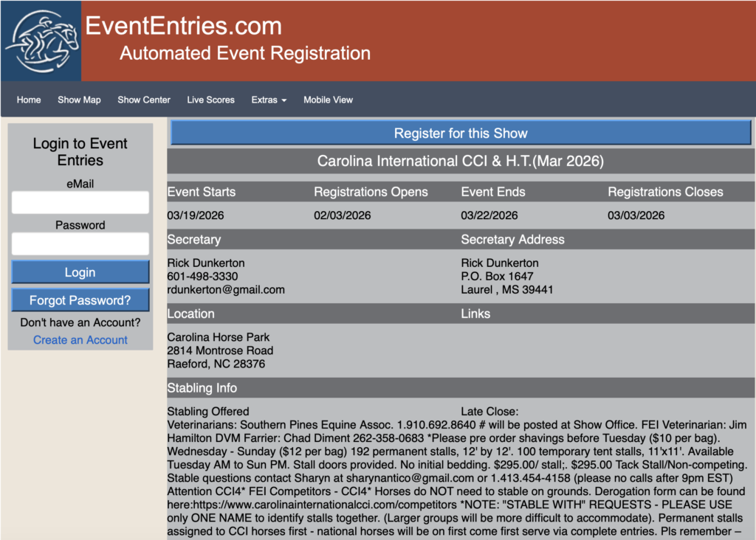
Task: Select the Stabling Offered label
Action: tap(207, 412)
